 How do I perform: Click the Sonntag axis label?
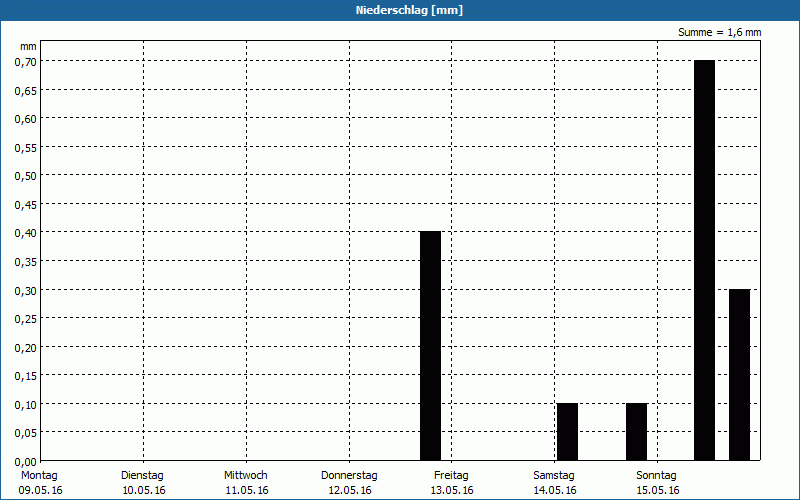click(656, 475)
